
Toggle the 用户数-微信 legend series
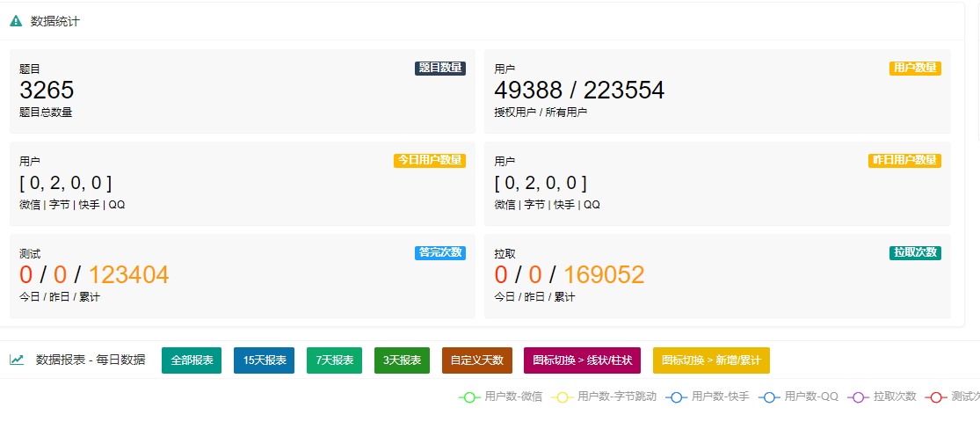coord(501,397)
